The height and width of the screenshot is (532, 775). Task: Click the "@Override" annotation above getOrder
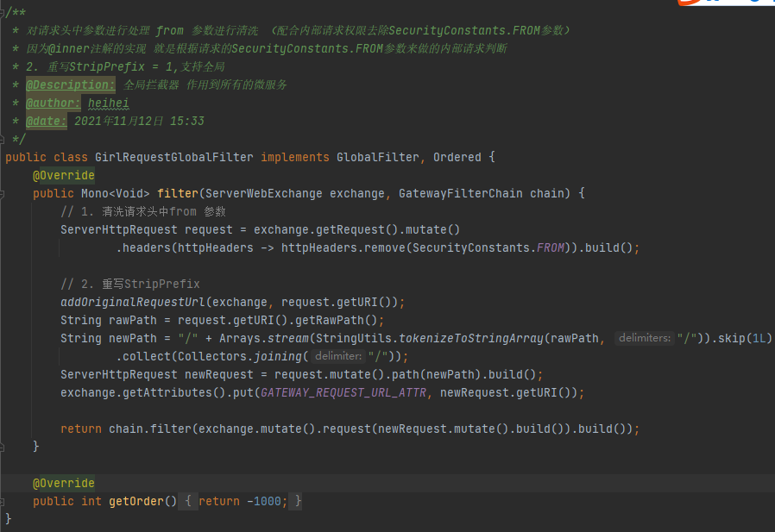tap(64, 483)
